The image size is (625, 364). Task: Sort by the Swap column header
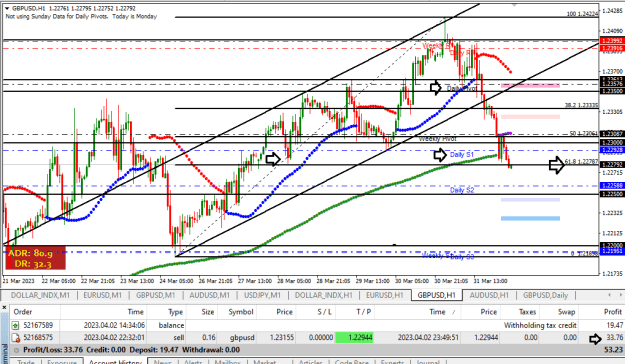566,312
